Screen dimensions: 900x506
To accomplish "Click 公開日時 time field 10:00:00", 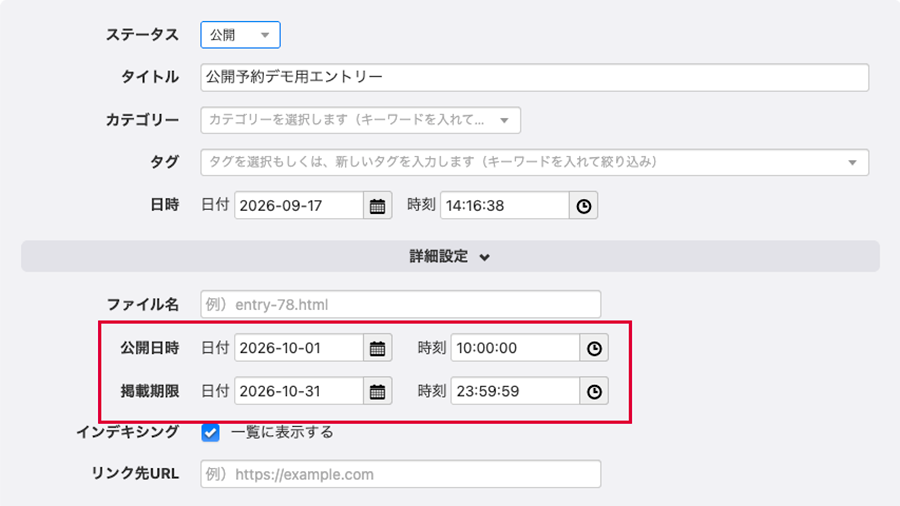I will click(515, 348).
